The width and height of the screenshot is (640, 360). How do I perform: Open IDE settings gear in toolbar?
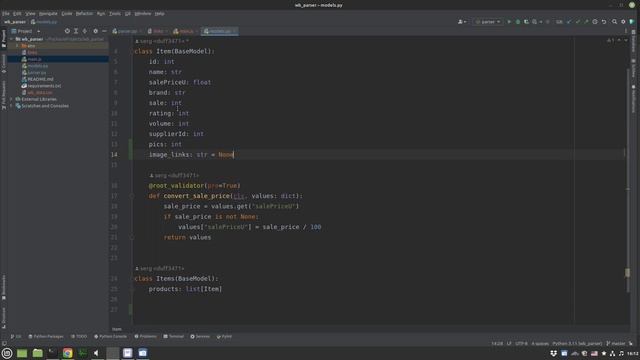coord(623,22)
